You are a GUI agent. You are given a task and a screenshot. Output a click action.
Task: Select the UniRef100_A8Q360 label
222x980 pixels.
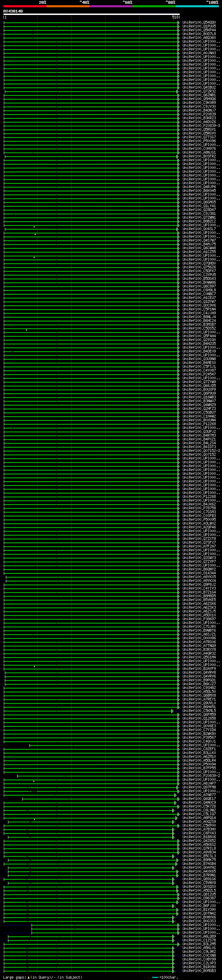[199, 38]
